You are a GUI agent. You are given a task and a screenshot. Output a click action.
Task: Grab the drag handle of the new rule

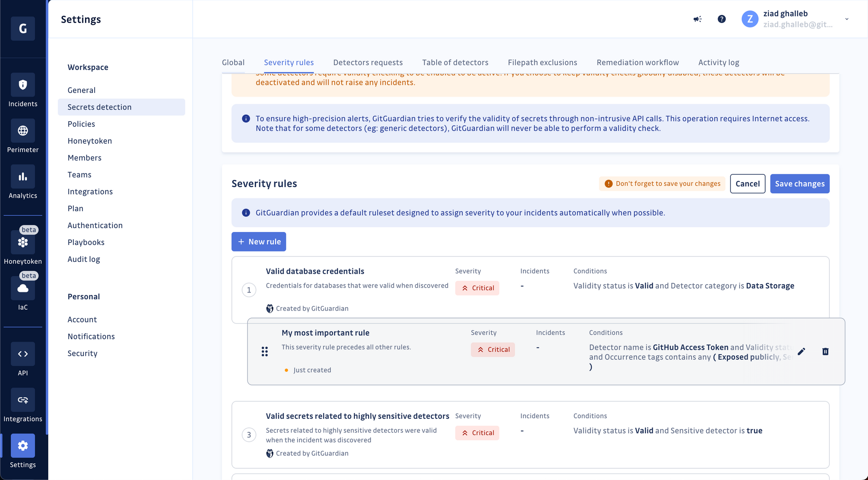tap(265, 351)
